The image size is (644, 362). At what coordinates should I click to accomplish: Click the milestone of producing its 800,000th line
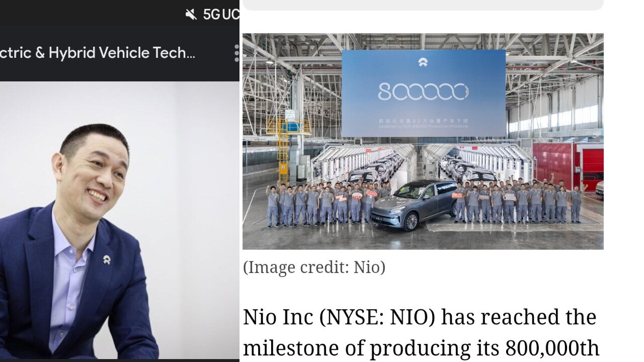pos(421,348)
